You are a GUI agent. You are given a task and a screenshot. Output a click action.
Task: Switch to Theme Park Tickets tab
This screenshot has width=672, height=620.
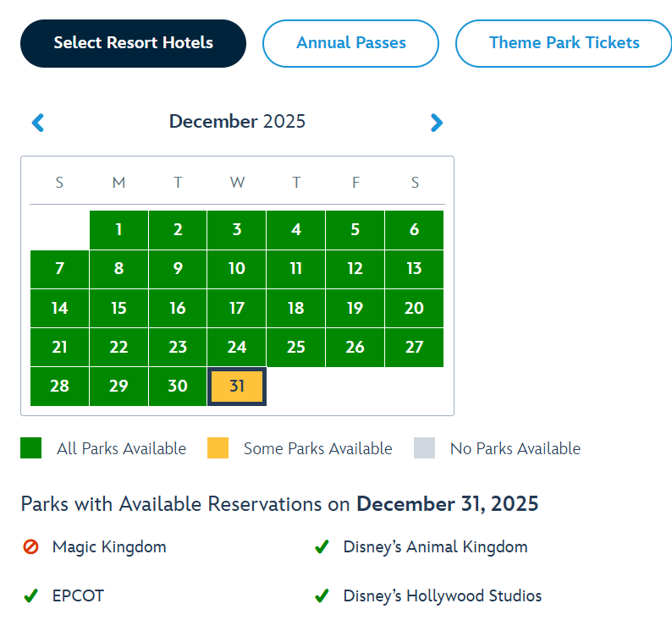coord(564,43)
